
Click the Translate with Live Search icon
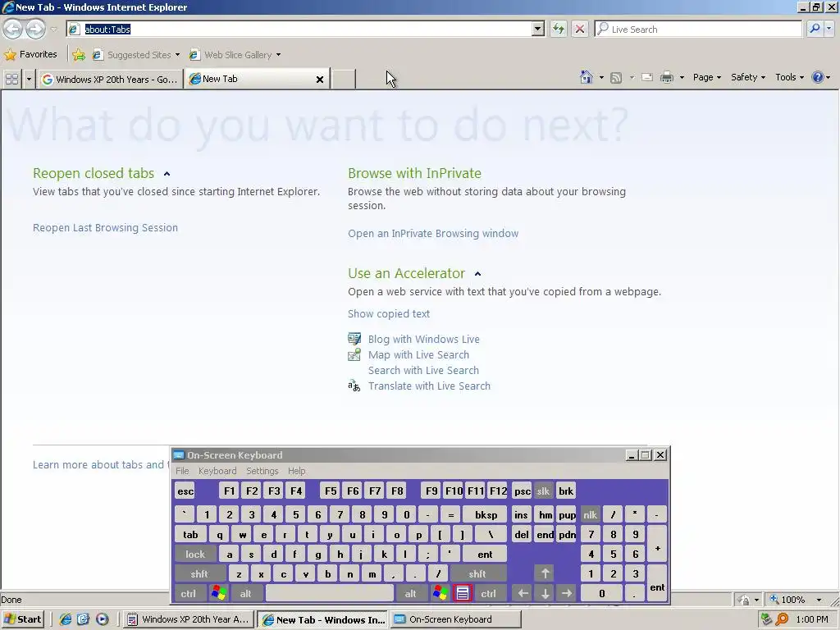354,386
